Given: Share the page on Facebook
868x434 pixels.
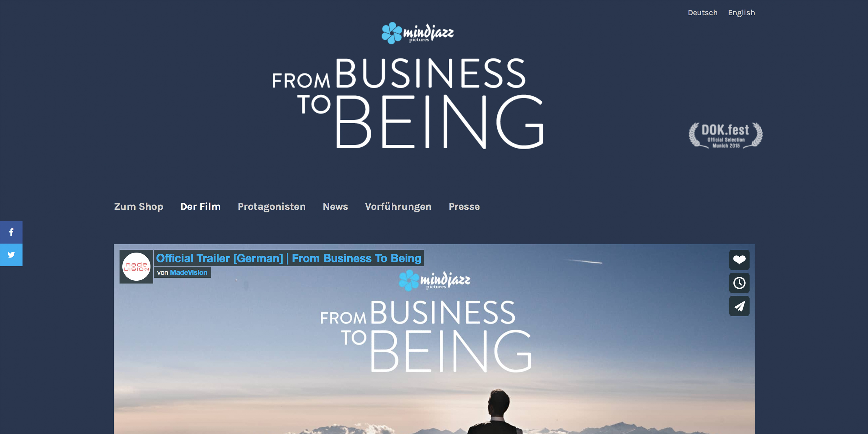Looking at the screenshot, I should pyautogui.click(x=11, y=232).
